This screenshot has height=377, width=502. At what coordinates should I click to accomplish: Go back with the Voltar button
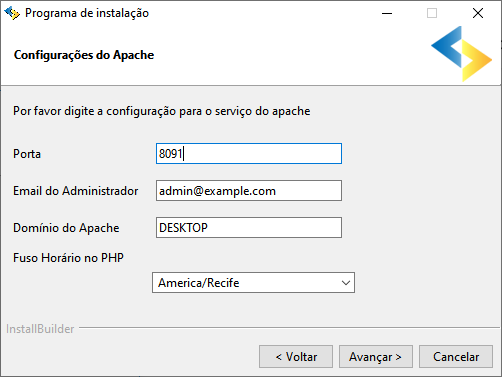click(296, 357)
